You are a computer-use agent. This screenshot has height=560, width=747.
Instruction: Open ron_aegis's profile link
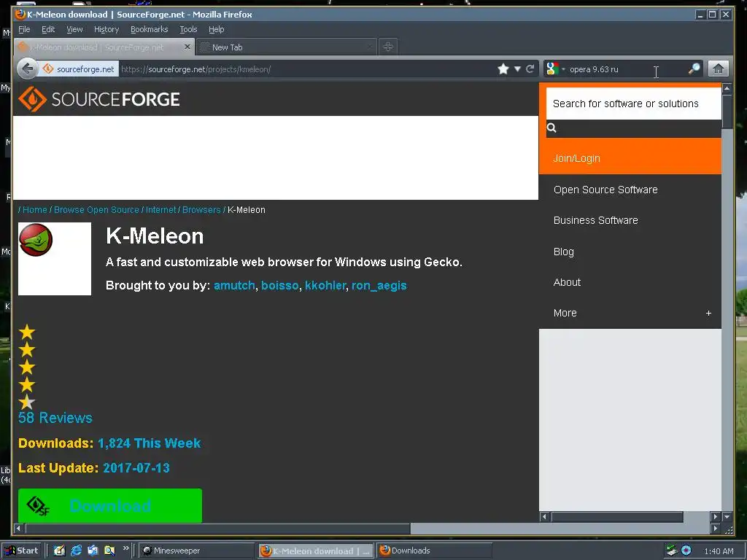(379, 285)
